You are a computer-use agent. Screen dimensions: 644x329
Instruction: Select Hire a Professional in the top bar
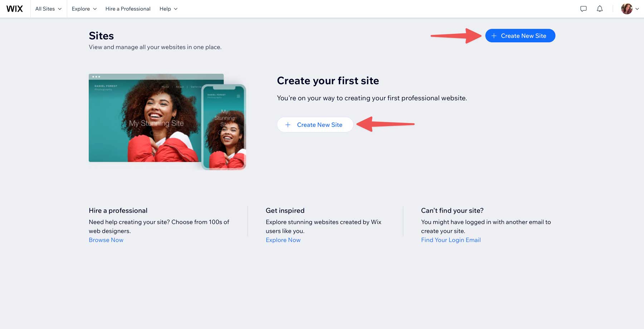click(x=128, y=9)
